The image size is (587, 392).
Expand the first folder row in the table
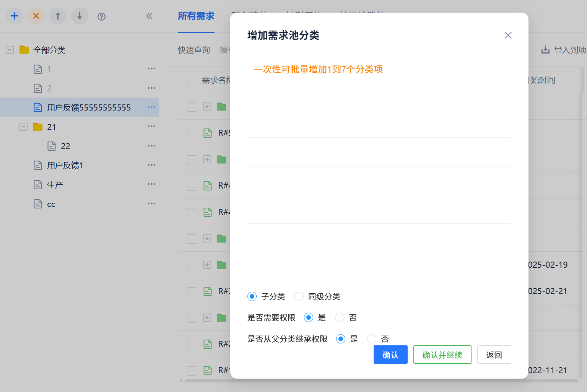coord(207,106)
